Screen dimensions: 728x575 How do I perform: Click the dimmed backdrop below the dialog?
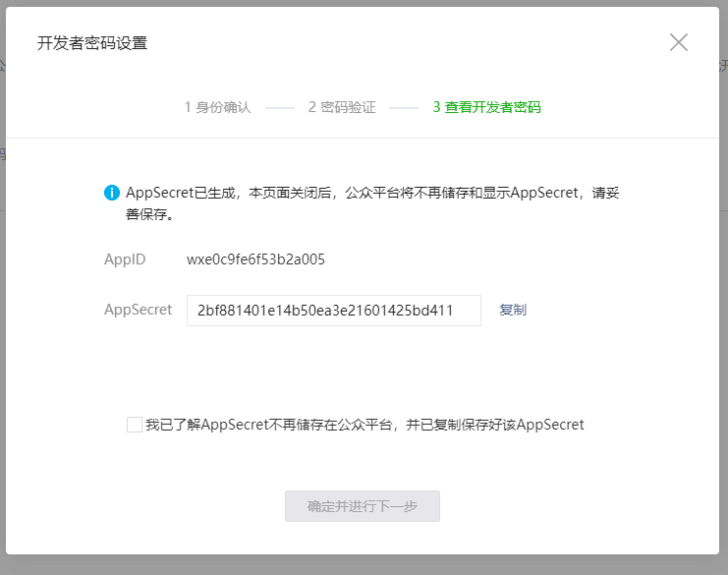pos(364,565)
